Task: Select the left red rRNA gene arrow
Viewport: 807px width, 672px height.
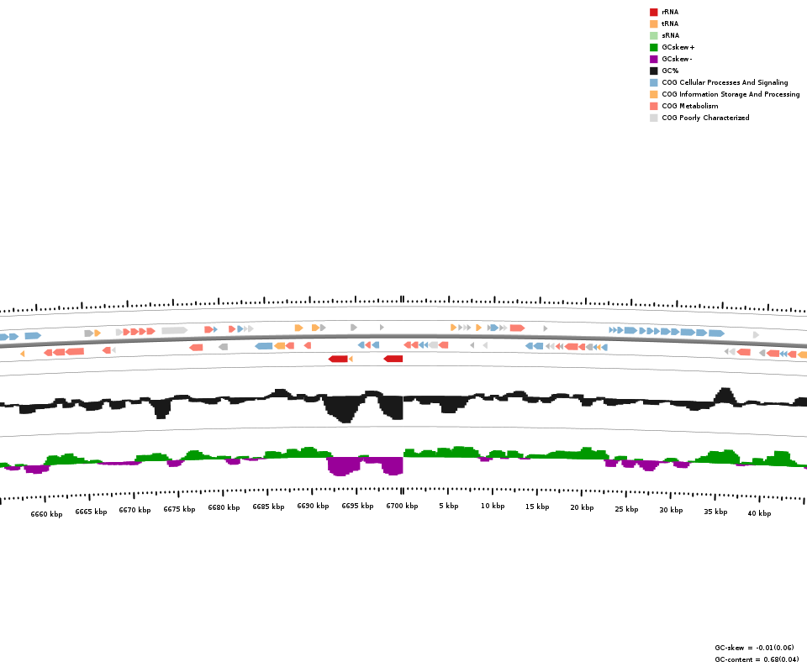Action: (338, 359)
